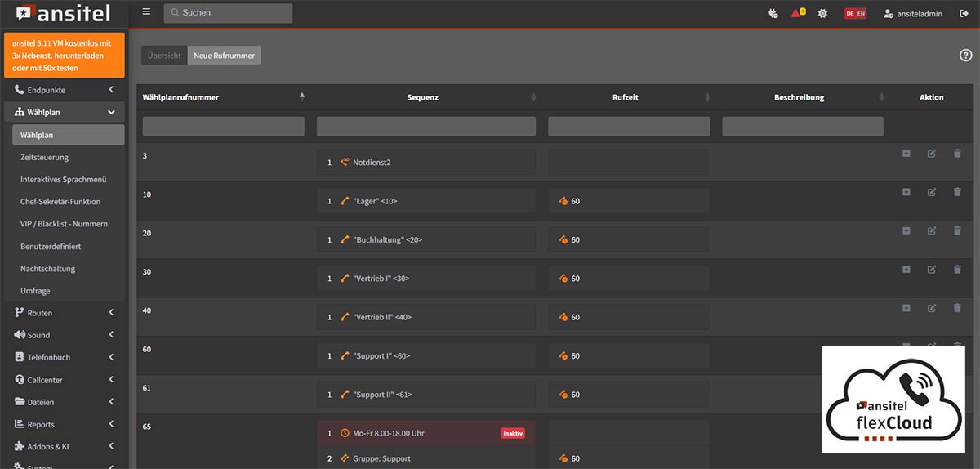980x469 pixels.
Task: Toggle the hamburger sidebar menu icon
Action: pos(146,12)
